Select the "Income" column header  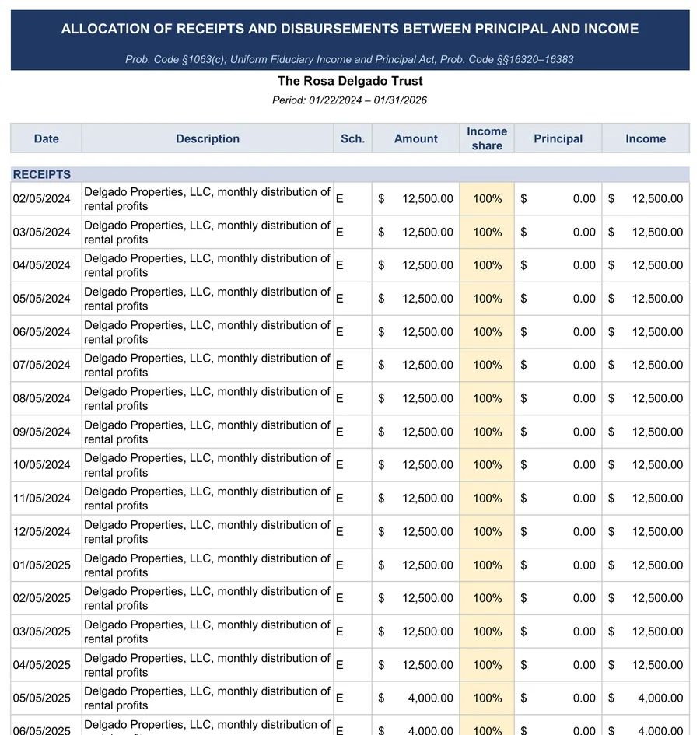pos(646,138)
